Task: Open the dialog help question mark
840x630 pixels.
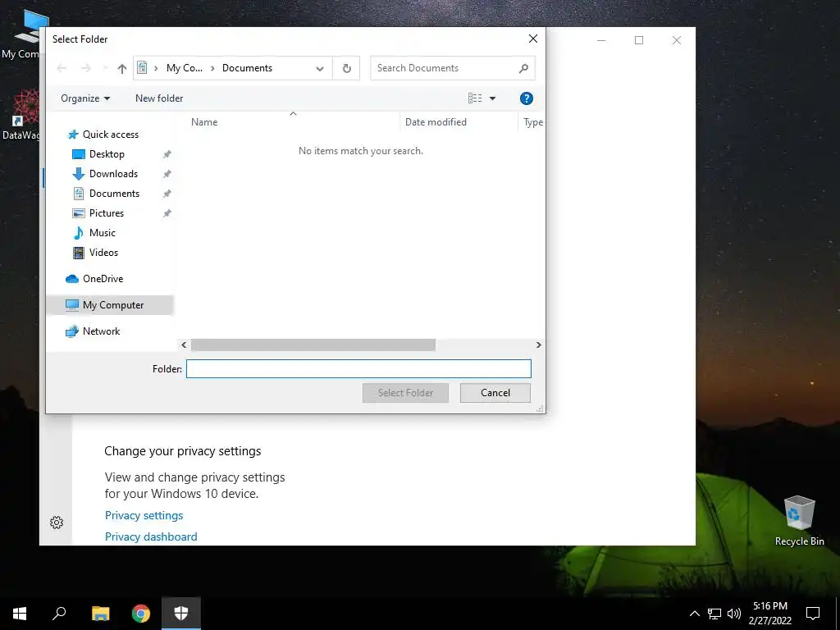Action: 526,98
